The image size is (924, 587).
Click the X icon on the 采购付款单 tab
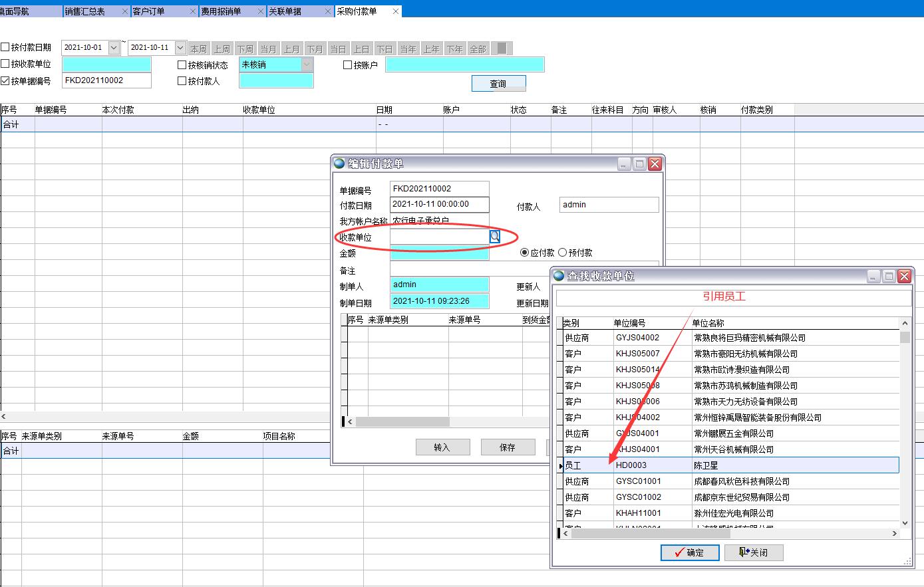396,11
